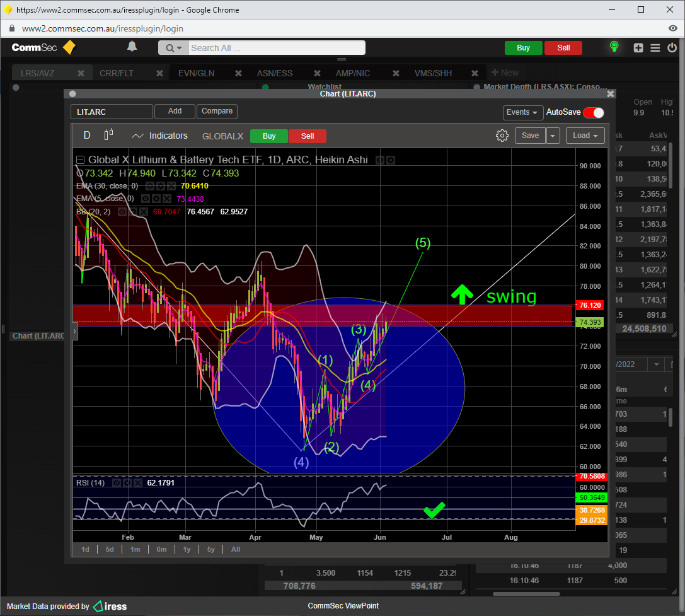The height and width of the screenshot is (616, 685).
Task: Add a New workspace tab
Action: (505, 73)
